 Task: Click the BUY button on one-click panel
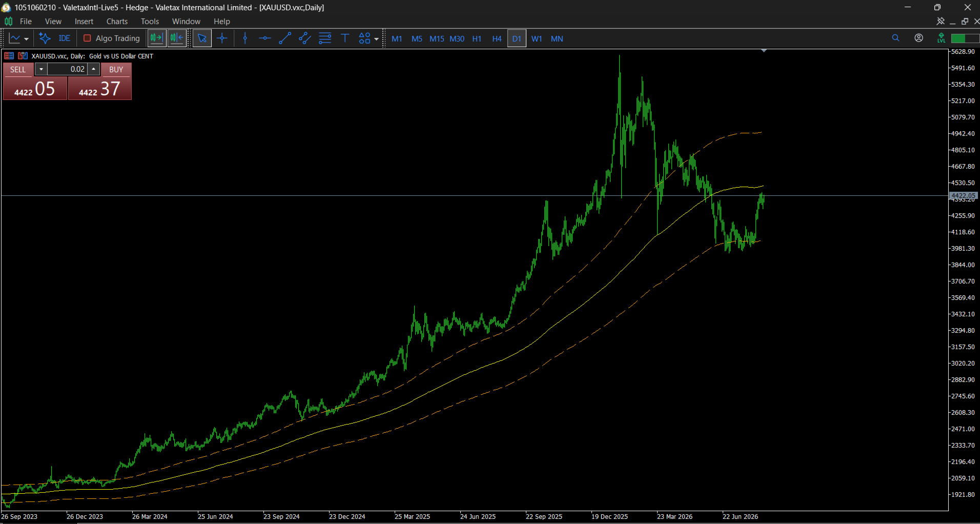tap(116, 70)
